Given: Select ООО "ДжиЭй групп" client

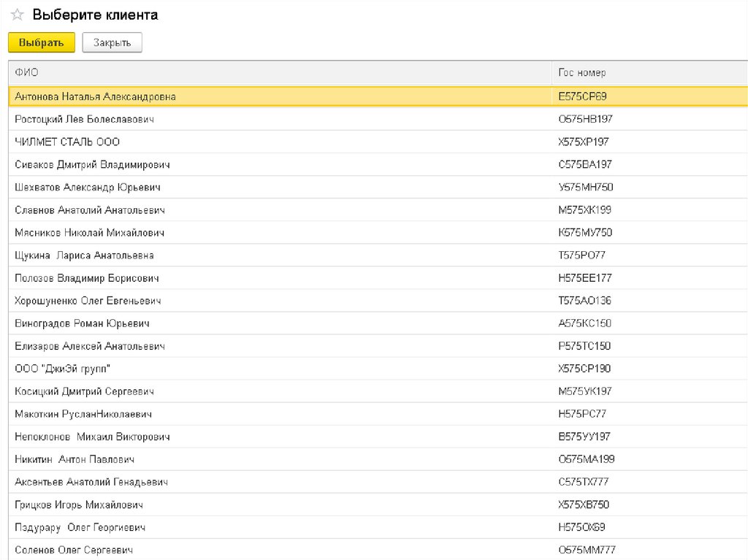Looking at the screenshot, I should click(x=62, y=369).
